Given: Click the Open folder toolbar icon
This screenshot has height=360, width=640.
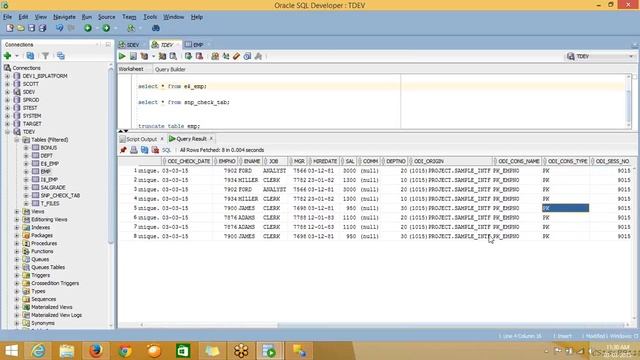Looking at the screenshot, I should 20,28.
